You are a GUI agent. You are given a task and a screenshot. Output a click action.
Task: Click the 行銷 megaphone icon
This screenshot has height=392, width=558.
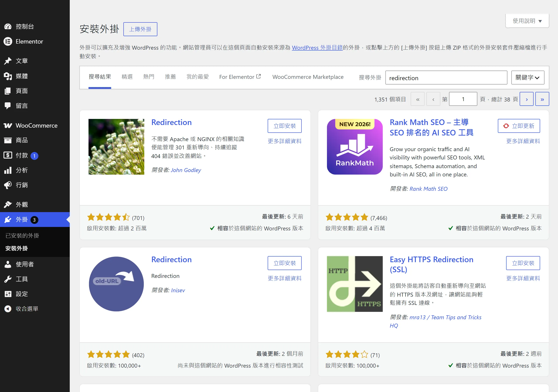[x=8, y=185]
